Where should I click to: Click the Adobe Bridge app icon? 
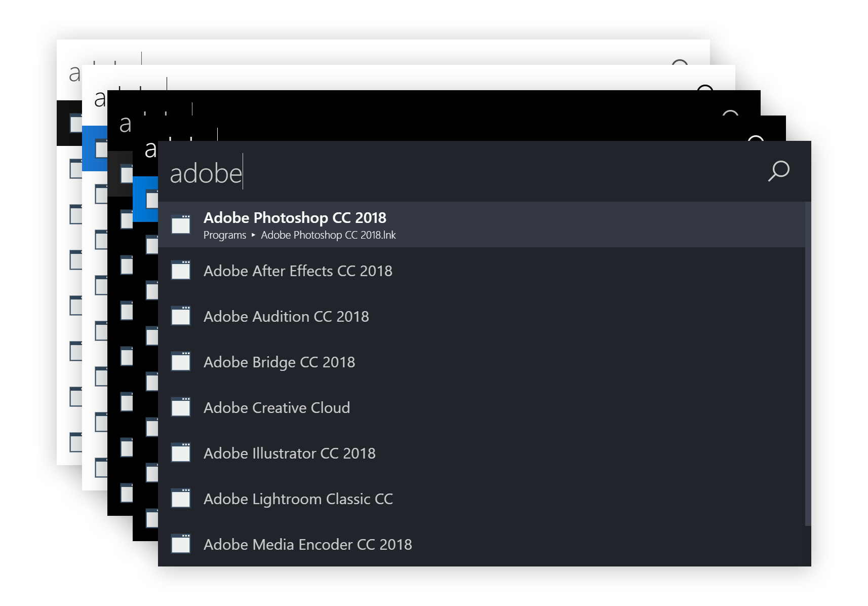[x=181, y=361]
